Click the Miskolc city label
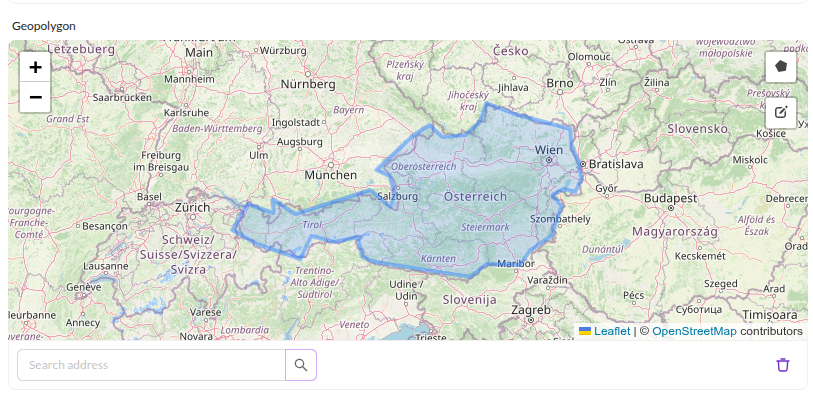The height and width of the screenshot is (398, 813). click(x=750, y=160)
